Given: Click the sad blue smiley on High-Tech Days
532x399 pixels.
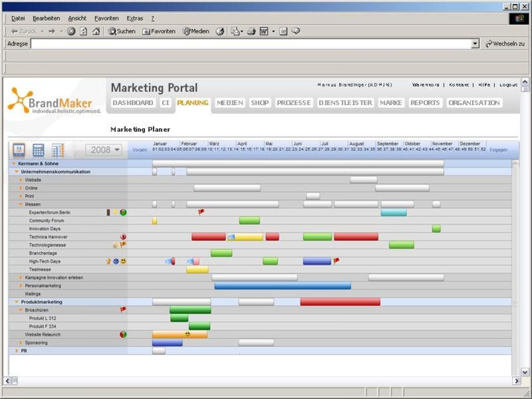Looking at the screenshot, I should coord(116,261).
